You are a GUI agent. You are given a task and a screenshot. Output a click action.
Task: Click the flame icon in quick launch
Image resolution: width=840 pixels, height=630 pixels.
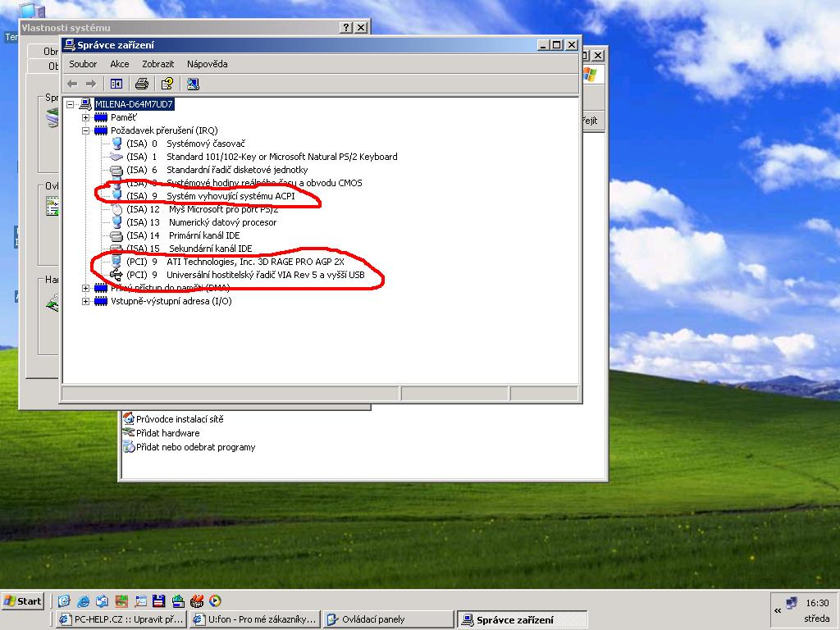(197, 601)
